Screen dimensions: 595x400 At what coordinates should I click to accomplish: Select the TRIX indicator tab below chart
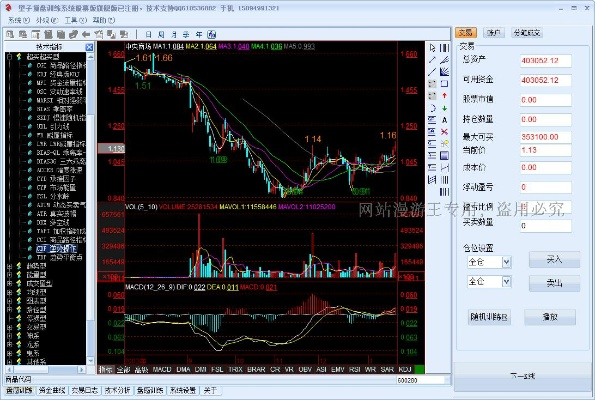[235, 369]
